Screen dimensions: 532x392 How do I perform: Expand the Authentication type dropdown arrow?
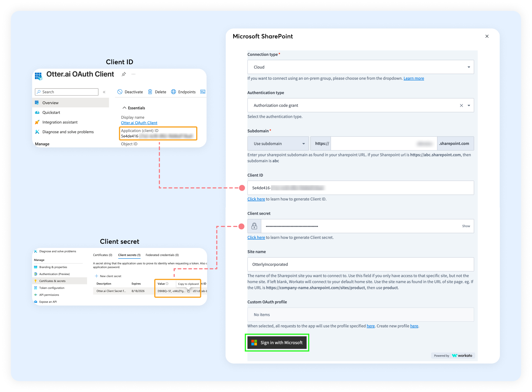click(x=469, y=106)
